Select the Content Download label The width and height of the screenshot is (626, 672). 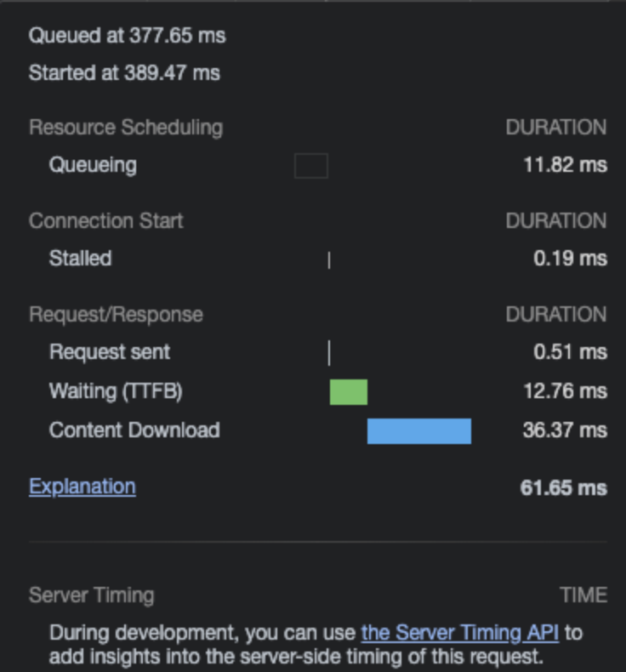[134, 430]
